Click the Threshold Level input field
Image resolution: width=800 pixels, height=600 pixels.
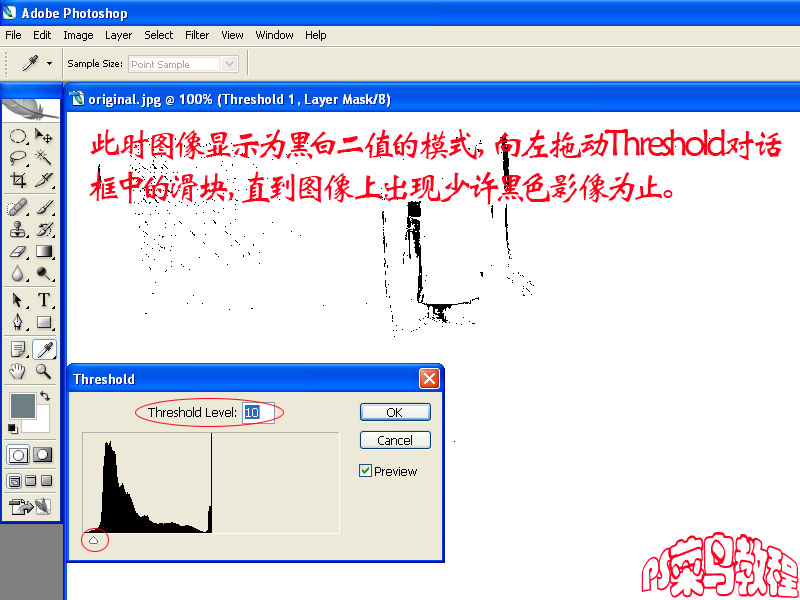259,412
